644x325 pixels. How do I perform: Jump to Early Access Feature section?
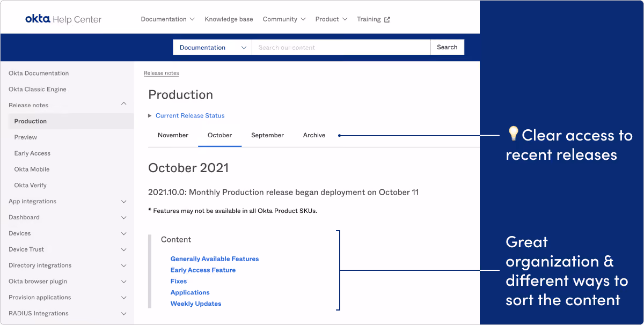[x=203, y=270]
